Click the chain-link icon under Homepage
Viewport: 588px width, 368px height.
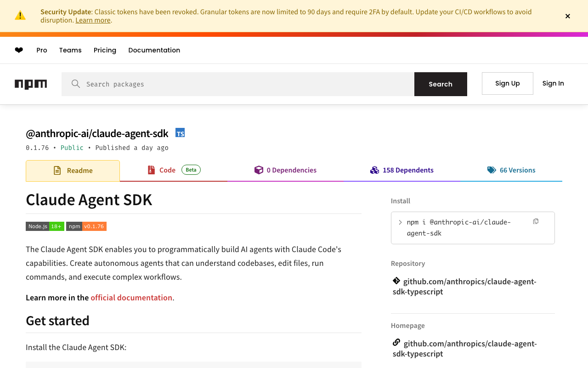pos(396,343)
